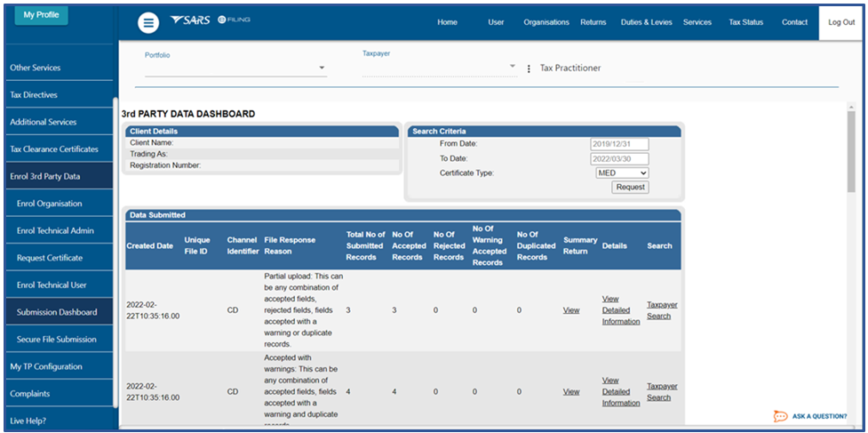Open the hamburger menu icon
The height and width of the screenshot is (433, 868).
pos(148,23)
